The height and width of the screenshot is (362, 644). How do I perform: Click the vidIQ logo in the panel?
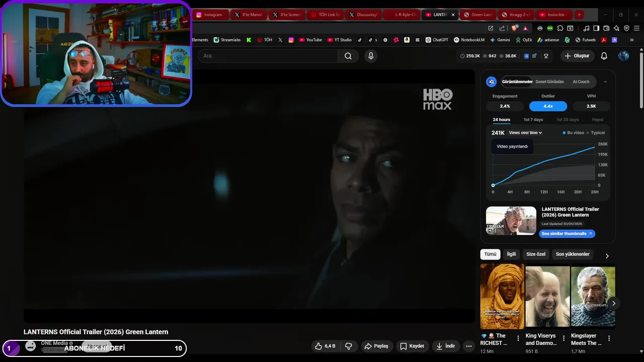(492, 81)
